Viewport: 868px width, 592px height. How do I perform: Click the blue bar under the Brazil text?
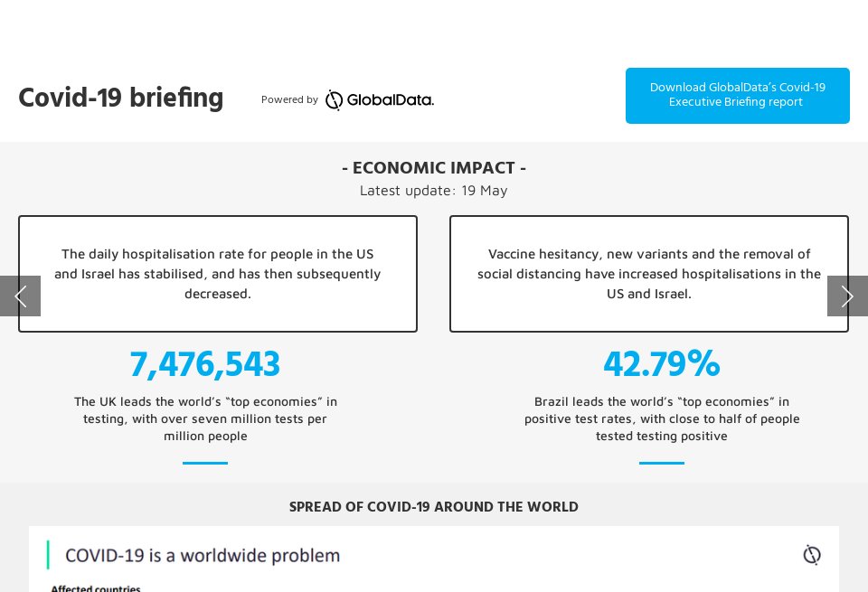(x=662, y=463)
